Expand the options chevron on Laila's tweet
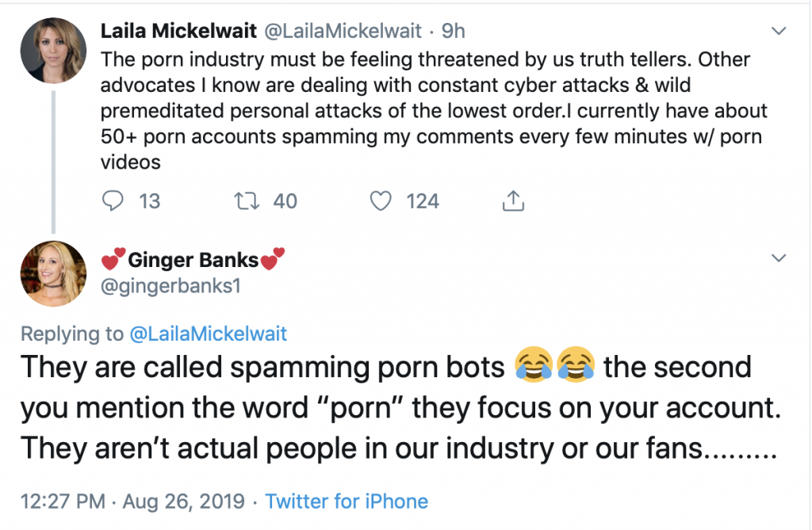 point(779,32)
